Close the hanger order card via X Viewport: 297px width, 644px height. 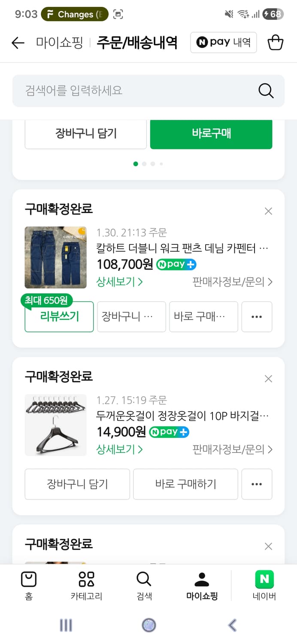pos(268,378)
